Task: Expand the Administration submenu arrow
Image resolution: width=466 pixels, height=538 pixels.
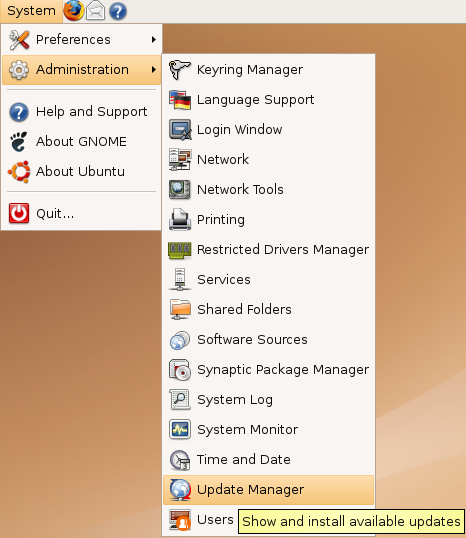Action: click(x=154, y=70)
